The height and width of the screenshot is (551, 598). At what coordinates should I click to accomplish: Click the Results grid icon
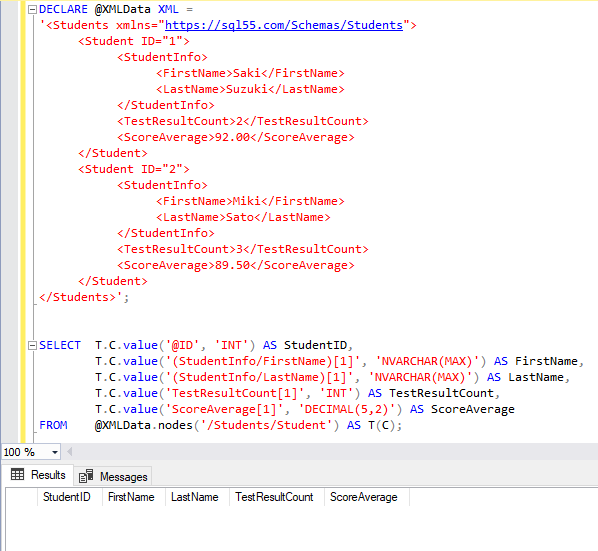click(x=18, y=474)
